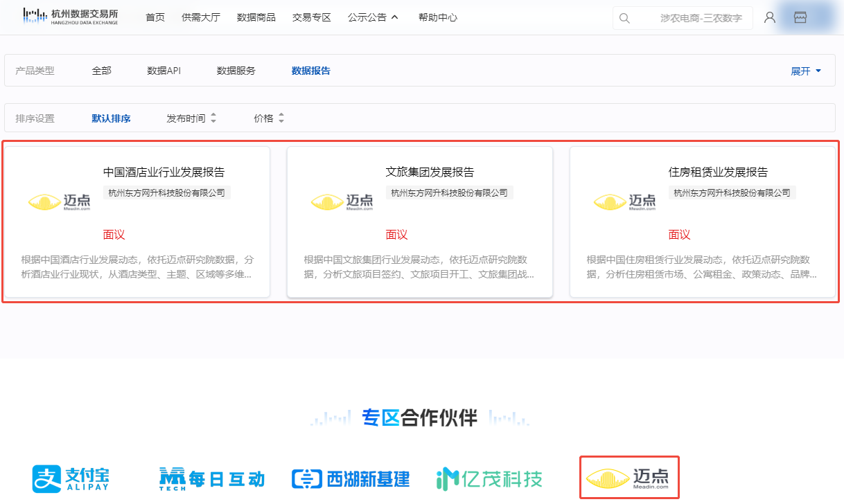844x504 pixels.
Task: Toggle the 发布时间 sort order
Action: (193, 118)
